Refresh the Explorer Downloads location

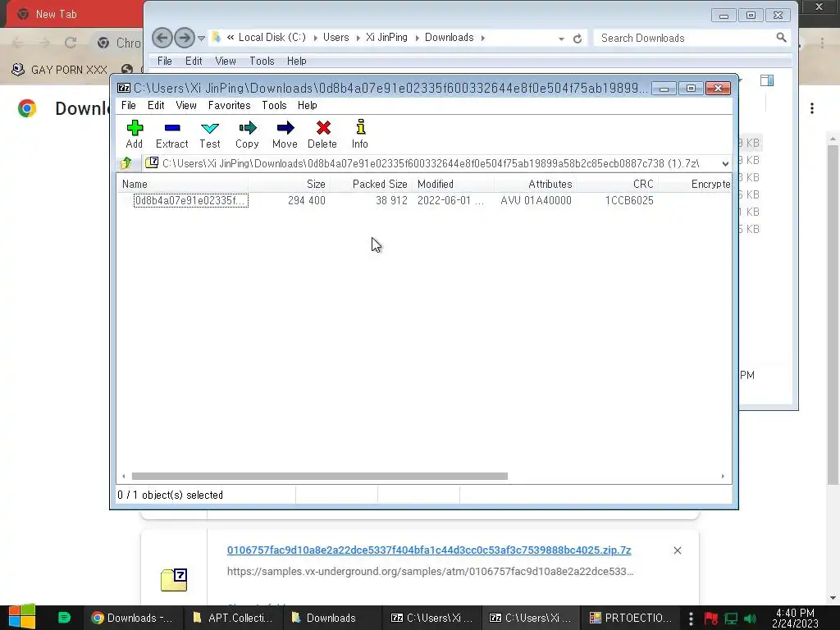point(577,39)
